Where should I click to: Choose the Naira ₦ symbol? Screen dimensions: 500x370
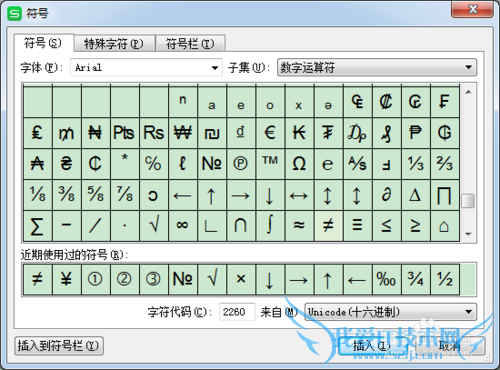[96, 133]
